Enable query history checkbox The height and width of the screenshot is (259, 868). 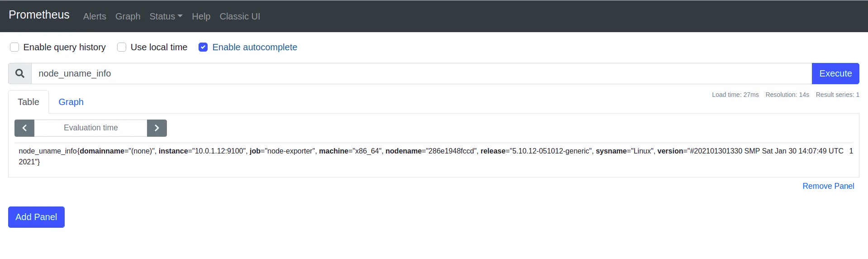pyautogui.click(x=14, y=47)
